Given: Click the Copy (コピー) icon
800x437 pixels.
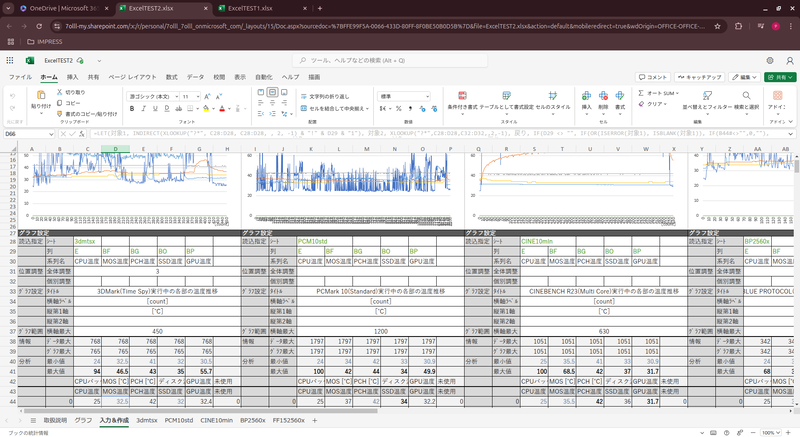Looking at the screenshot, I should pos(59,103).
